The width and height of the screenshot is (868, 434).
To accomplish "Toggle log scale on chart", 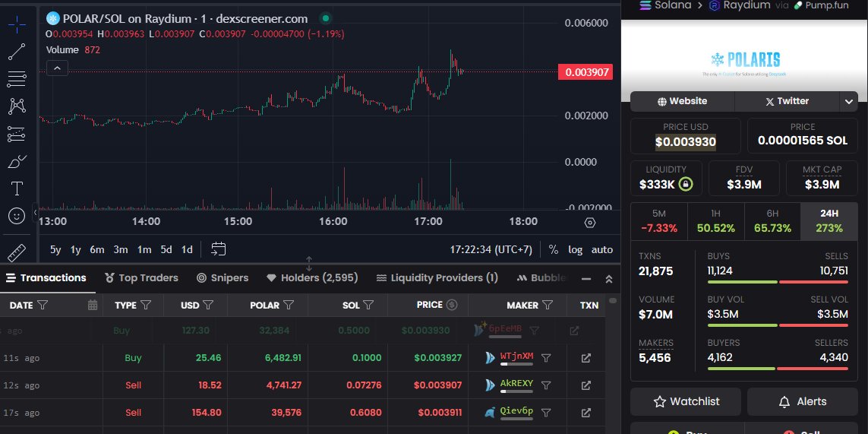I will pos(575,249).
